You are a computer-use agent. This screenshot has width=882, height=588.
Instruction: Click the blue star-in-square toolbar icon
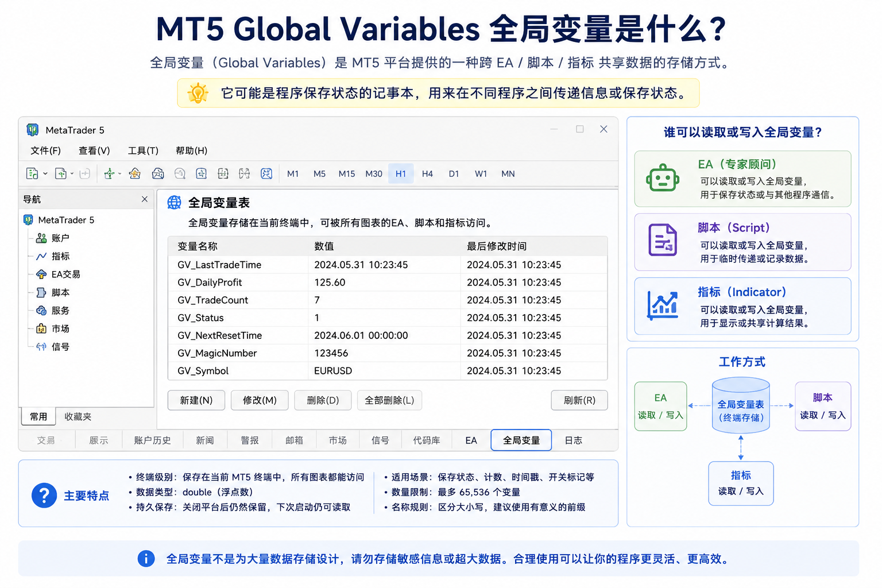201,173
